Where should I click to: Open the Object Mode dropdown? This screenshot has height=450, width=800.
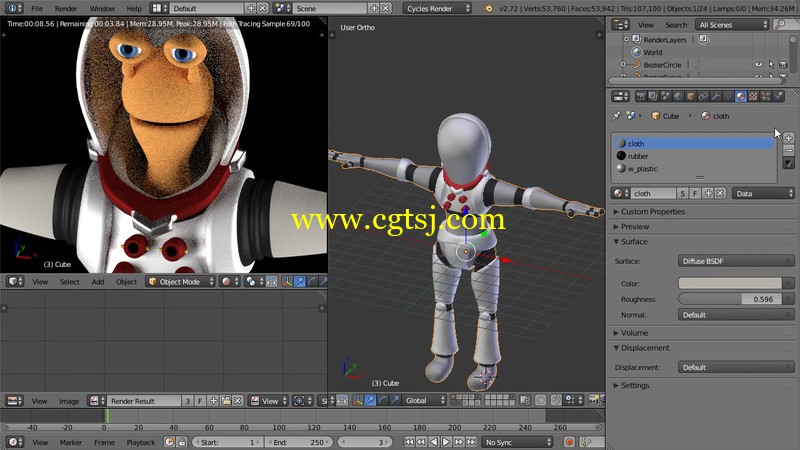(x=181, y=282)
